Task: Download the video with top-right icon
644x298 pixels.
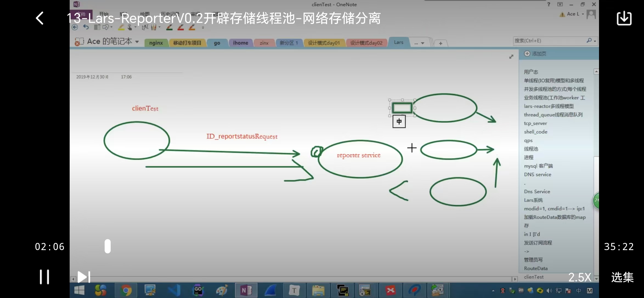Action: click(624, 18)
